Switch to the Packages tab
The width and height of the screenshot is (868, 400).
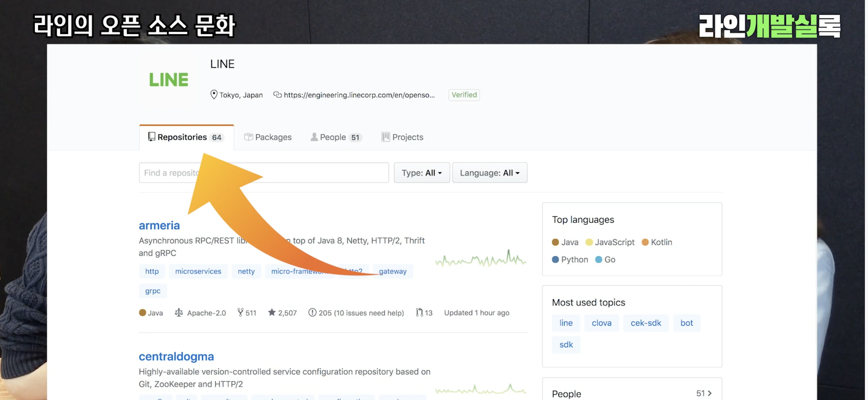coord(268,137)
